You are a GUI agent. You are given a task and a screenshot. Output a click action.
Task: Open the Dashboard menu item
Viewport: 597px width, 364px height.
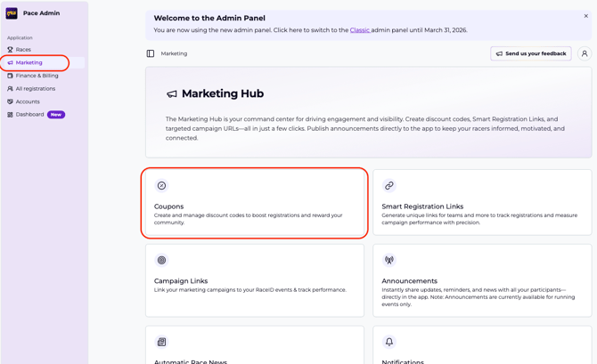(x=29, y=115)
